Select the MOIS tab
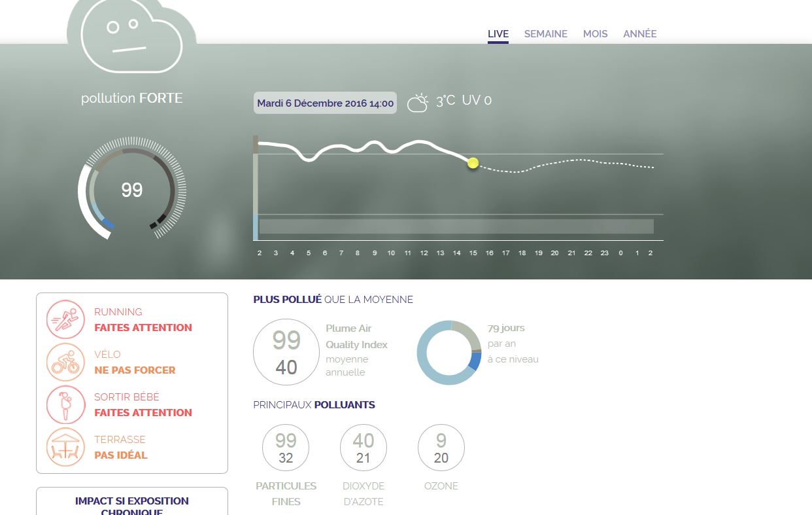 click(596, 34)
